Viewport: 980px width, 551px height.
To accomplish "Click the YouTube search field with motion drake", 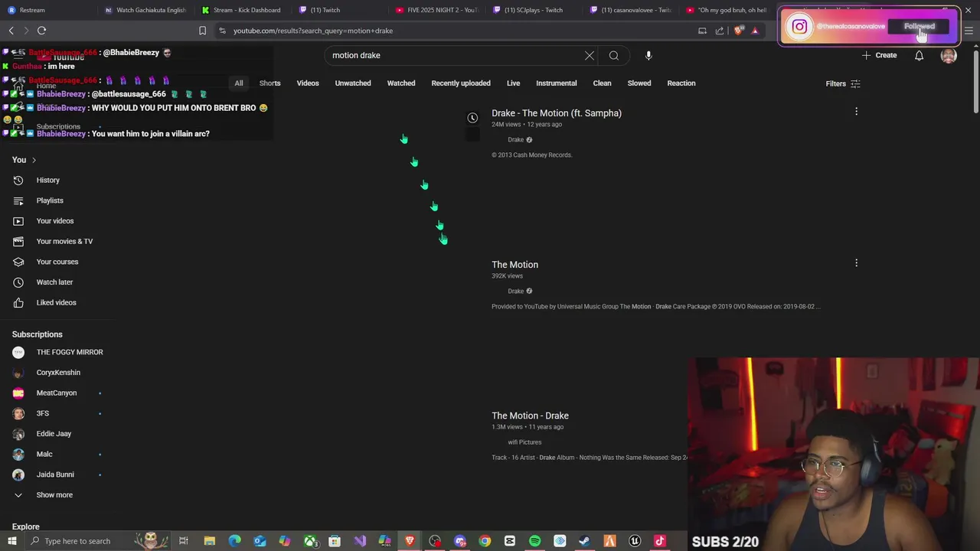I will (x=456, y=55).
